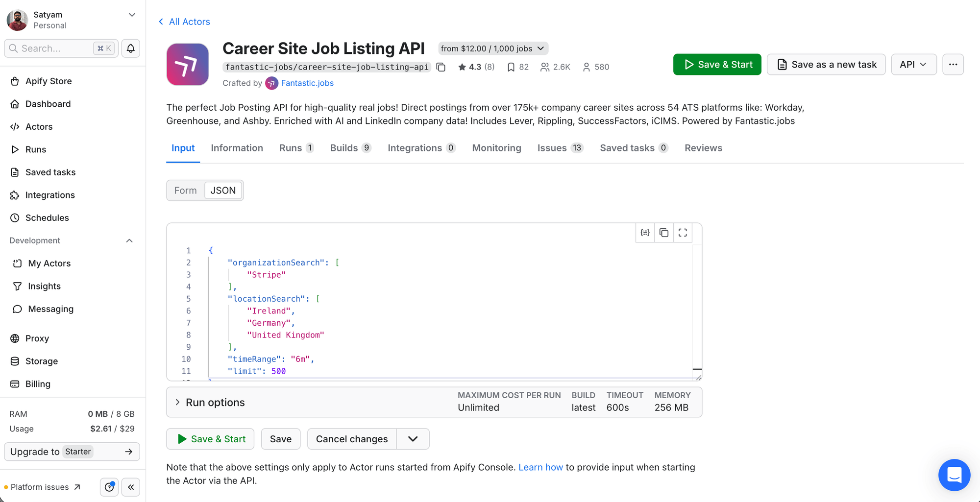Open notifications bell icon

[x=131, y=48]
